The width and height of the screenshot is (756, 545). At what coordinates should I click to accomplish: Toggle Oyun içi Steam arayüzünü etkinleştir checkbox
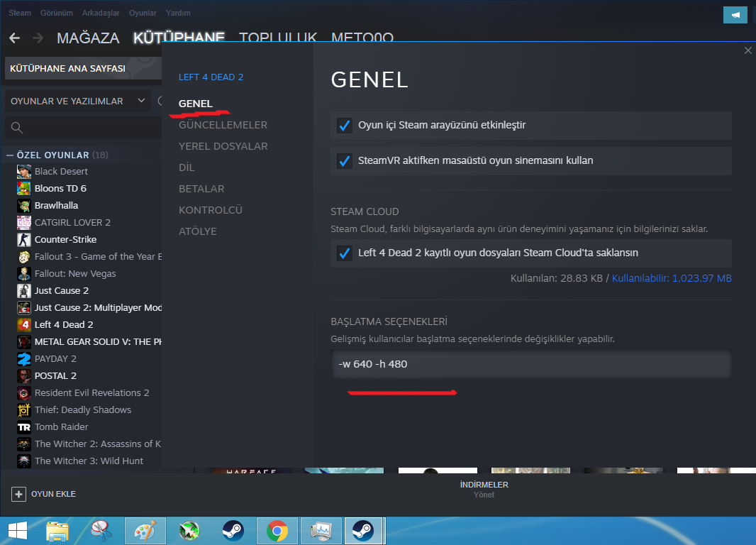(344, 126)
